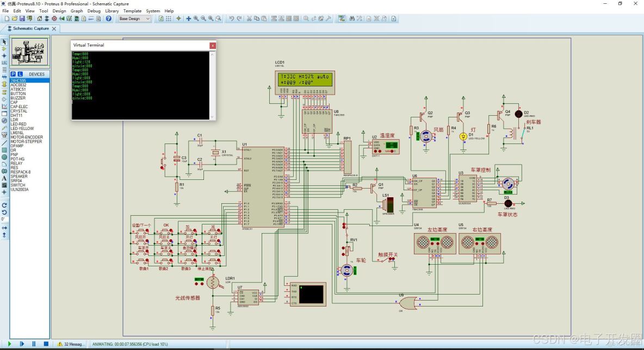This screenshot has height=350, width=644.
Task: Select the Component mode tool
Action: coord(4,49)
